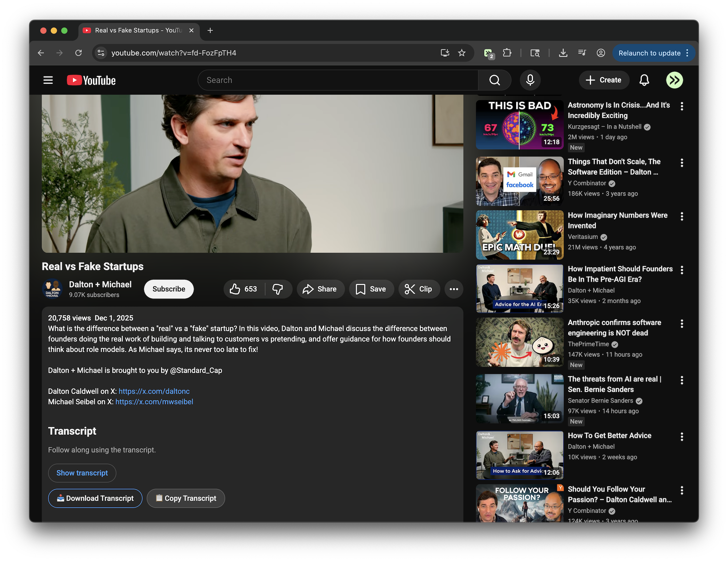Select the Real vs Fake Startups tab
This screenshot has height=561, width=728.
pyautogui.click(x=138, y=31)
